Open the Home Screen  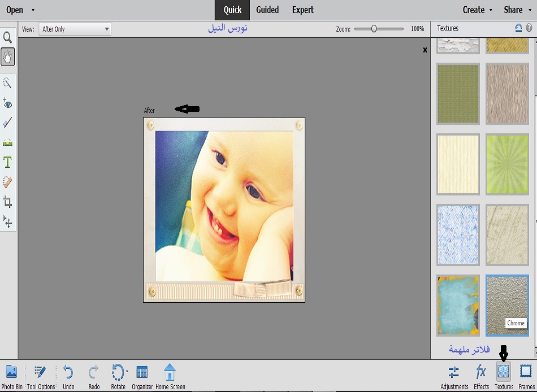pos(170,376)
